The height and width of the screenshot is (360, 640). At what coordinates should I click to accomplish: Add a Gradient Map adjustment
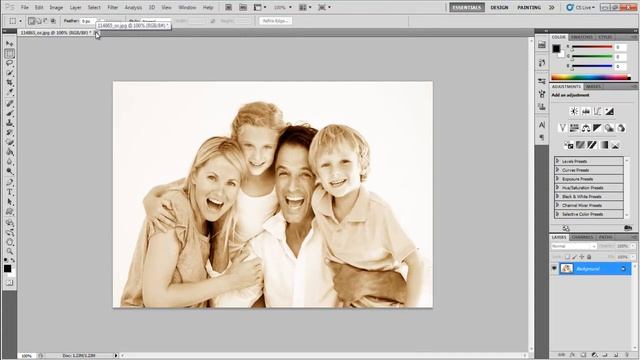[604, 145]
